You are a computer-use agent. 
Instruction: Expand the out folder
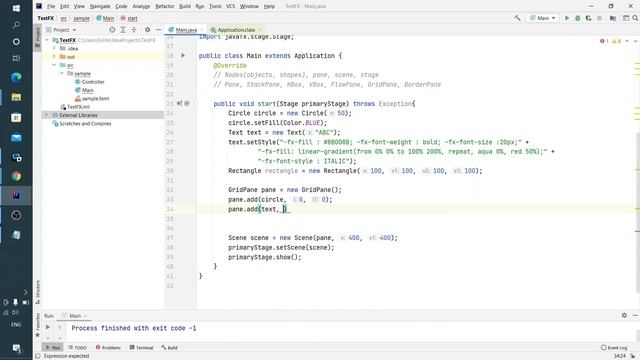(54, 57)
